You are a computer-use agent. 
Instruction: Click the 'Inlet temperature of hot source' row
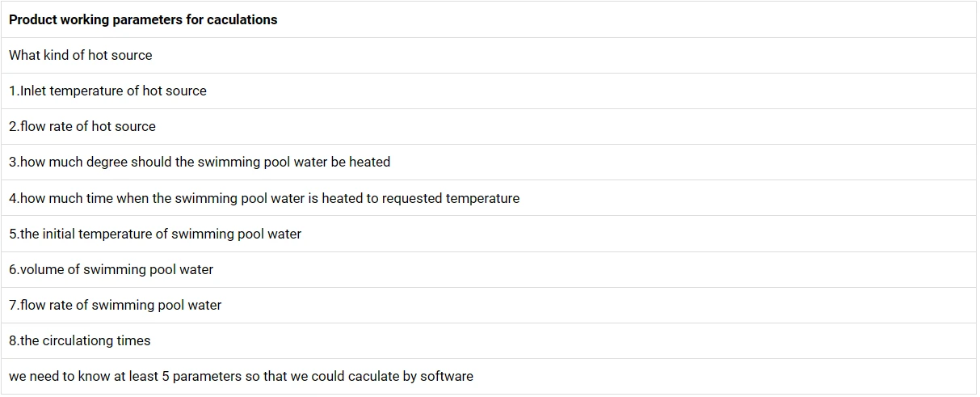tap(489, 91)
